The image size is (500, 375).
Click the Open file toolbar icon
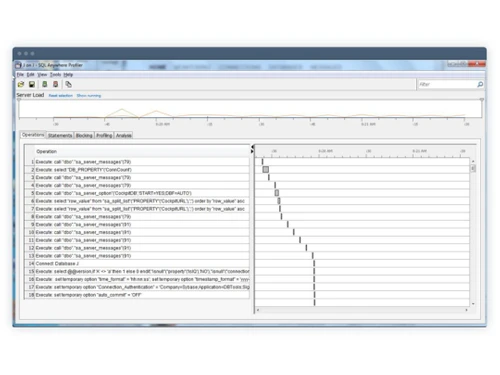[x=21, y=84]
